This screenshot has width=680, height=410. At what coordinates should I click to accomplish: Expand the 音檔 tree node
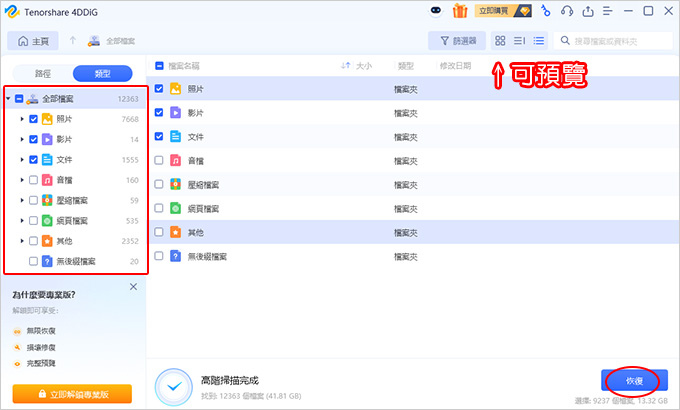pyautogui.click(x=22, y=180)
